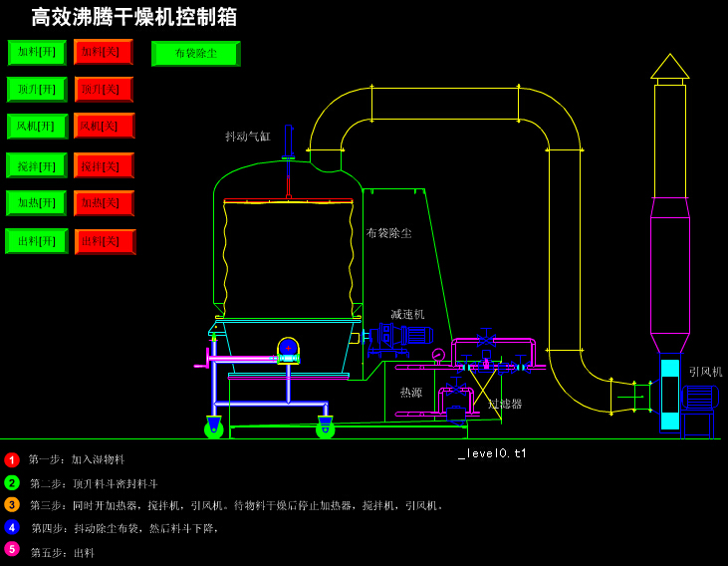Start stirring with 搅拌[开] button
The height and width of the screenshot is (566, 728).
[x=37, y=165]
